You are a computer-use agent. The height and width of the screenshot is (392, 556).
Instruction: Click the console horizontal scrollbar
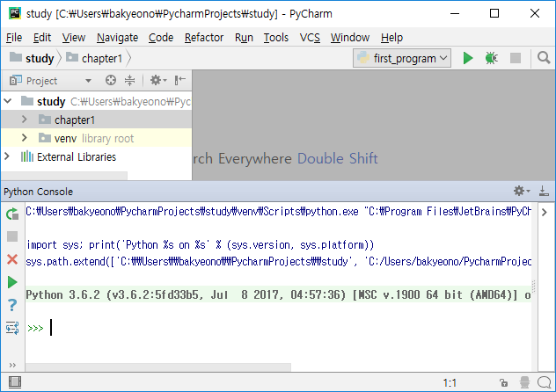click(158, 367)
